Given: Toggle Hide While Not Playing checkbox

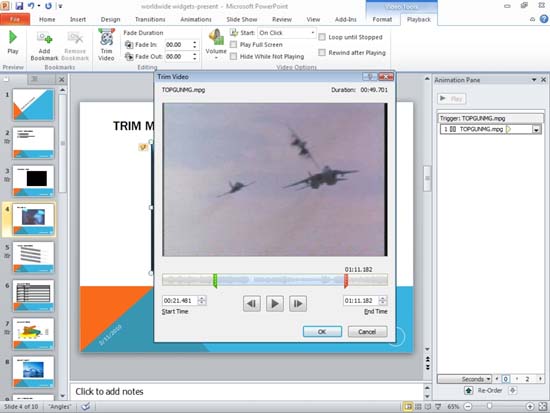Looking at the screenshot, I should click(x=233, y=56).
